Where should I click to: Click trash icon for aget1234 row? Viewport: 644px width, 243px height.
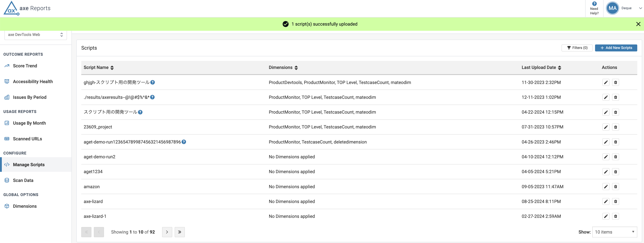[615, 172]
